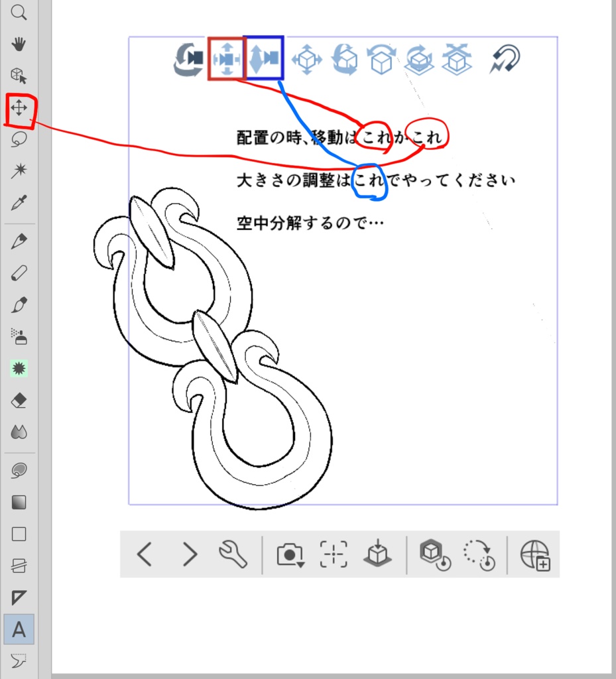Expand next item with the right chevron
The width and height of the screenshot is (616, 679).
click(x=189, y=555)
